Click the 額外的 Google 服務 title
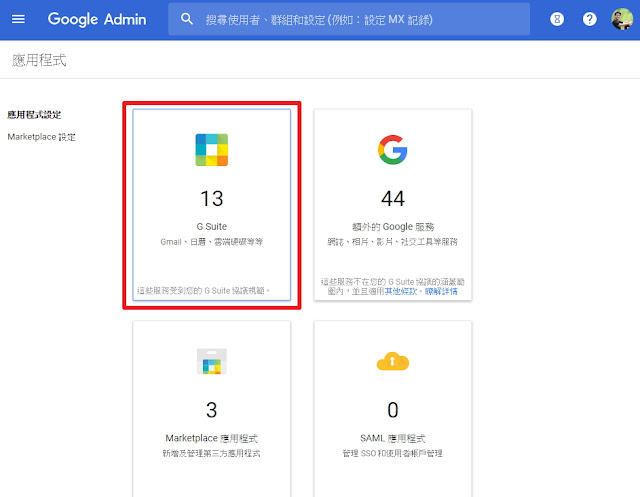Screen dimensions: 640x497 pos(393,226)
